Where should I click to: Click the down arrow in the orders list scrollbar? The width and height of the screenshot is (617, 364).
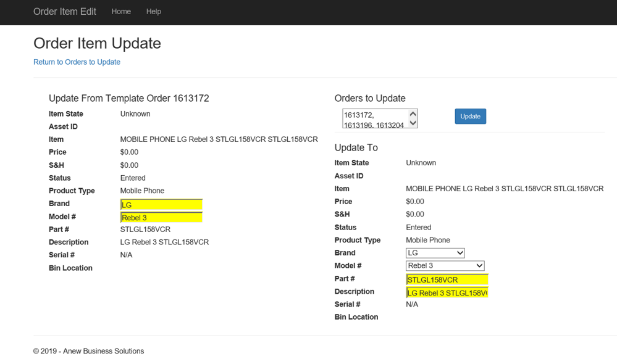(413, 123)
